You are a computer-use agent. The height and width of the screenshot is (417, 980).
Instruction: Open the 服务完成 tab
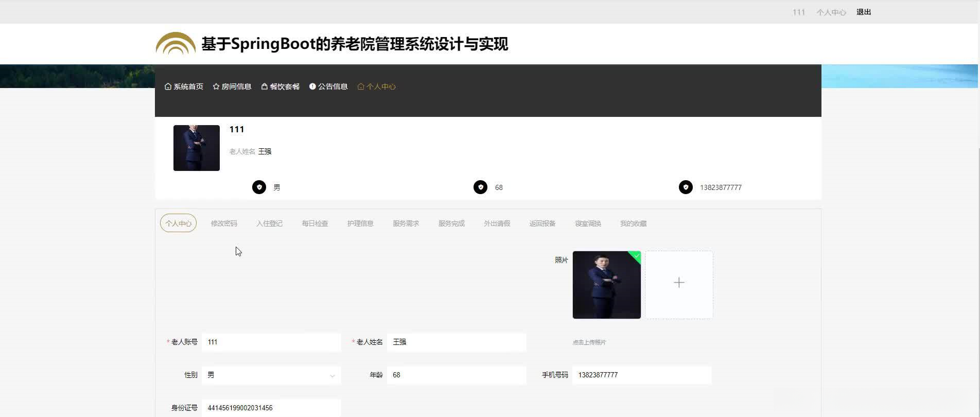451,223
